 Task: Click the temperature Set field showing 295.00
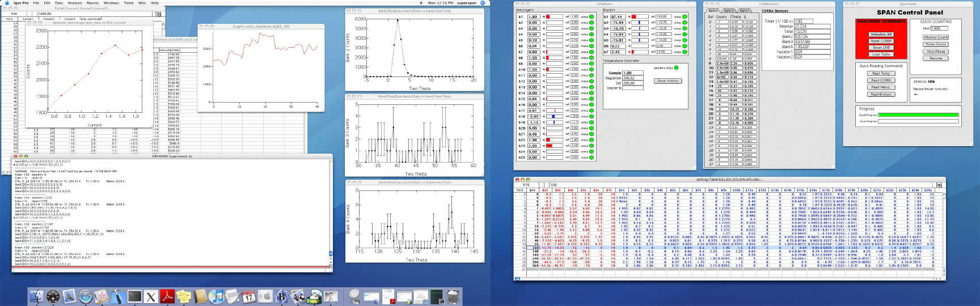633,83
